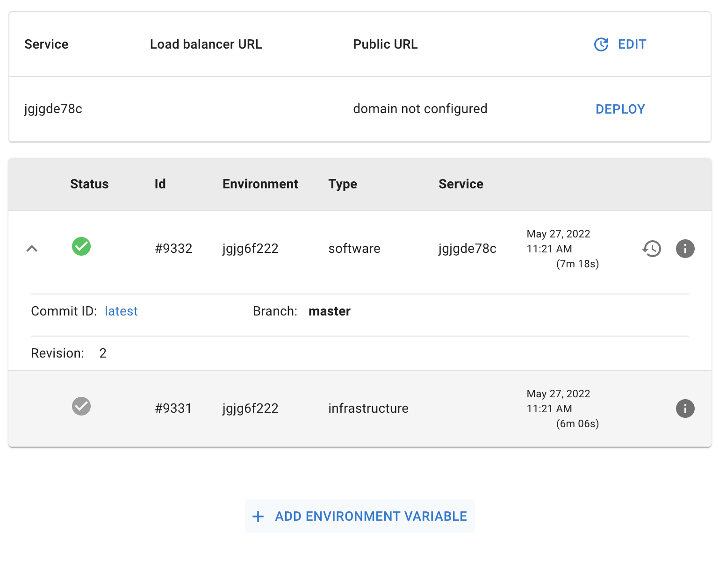Click the (6m 06s) duration text
Image resolution: width=719 pixels, height=588 pixels.
click(x=577, y=424)
